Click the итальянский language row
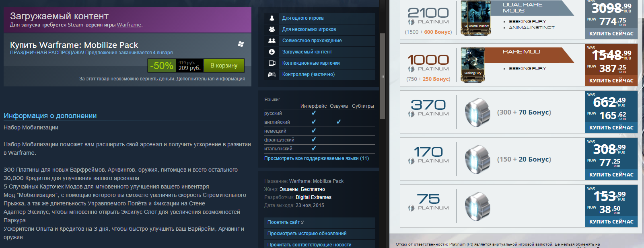The width and height of the screenshot is (644, 248). 320,149
